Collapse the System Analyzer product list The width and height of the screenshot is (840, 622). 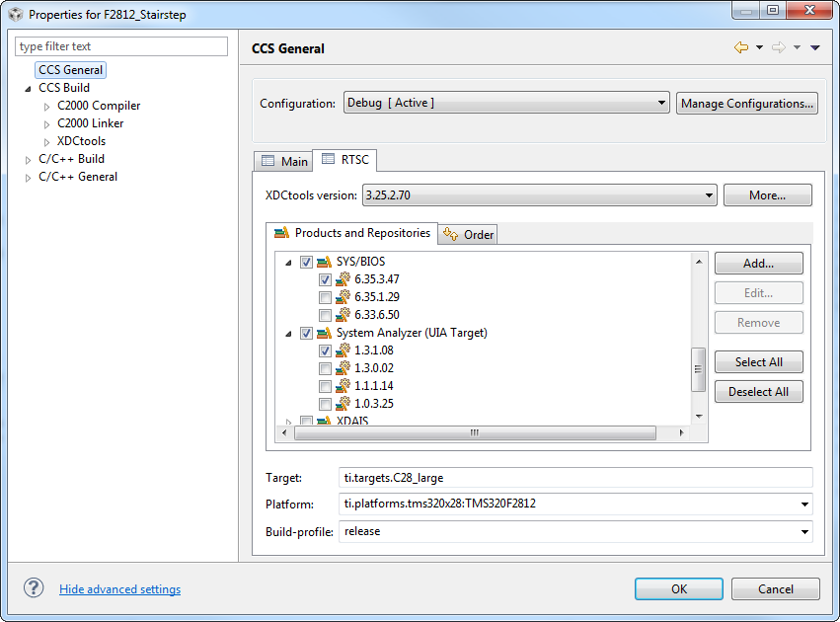click(x=288, y=334)
